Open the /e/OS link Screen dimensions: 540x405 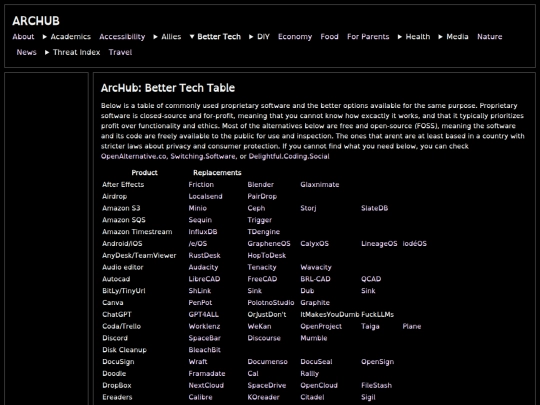(x=198, y=243)
